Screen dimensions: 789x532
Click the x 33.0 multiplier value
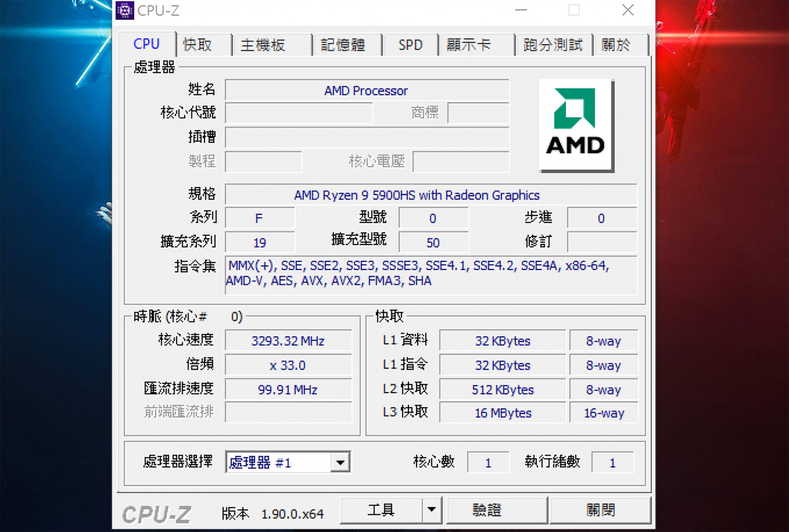point(288,365)
